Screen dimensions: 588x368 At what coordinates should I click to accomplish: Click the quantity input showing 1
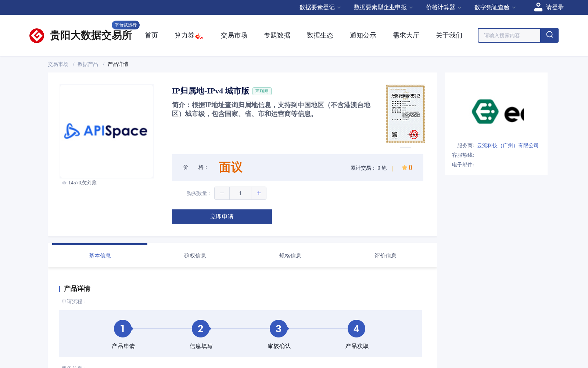click(x=240, y=193)
